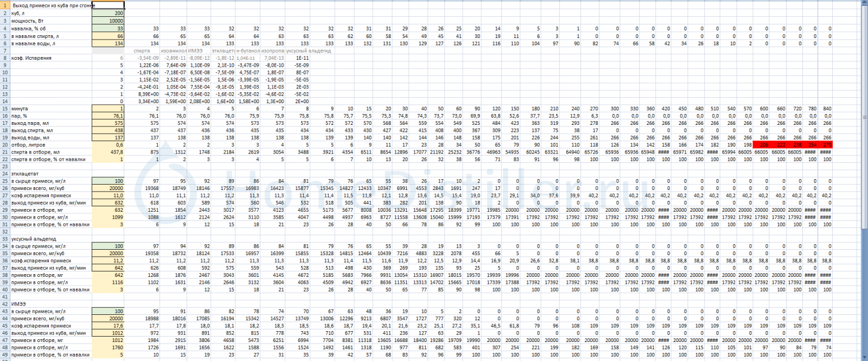Select the "этилацетат" section title in row 24
The width and height of the screenshot is (868, 361).
51,174
